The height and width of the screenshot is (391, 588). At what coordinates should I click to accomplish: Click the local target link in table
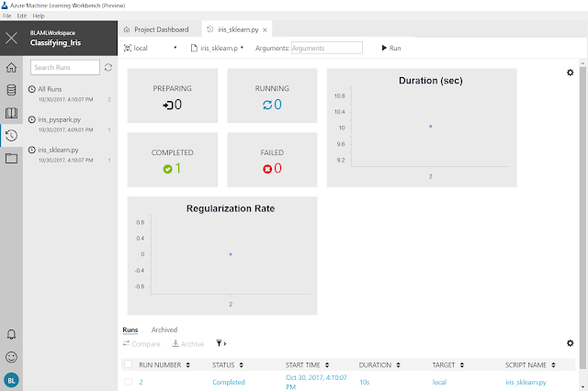pyautogui.click(x=439, y=382)
